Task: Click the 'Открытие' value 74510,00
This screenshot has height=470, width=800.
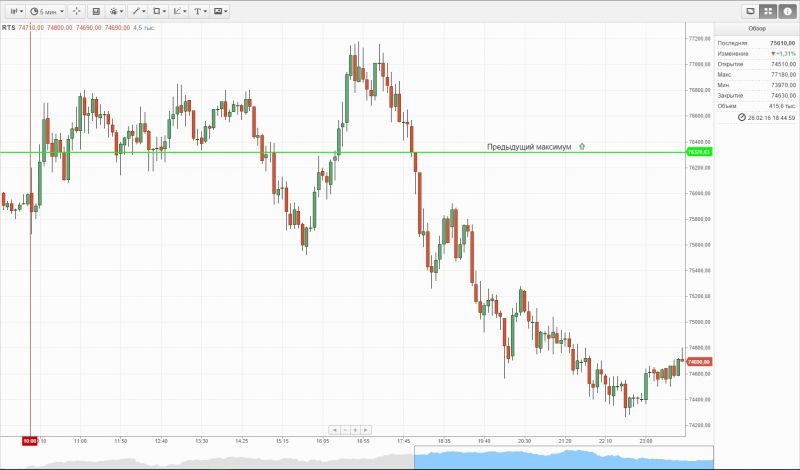Action: [x=783, y=64]
